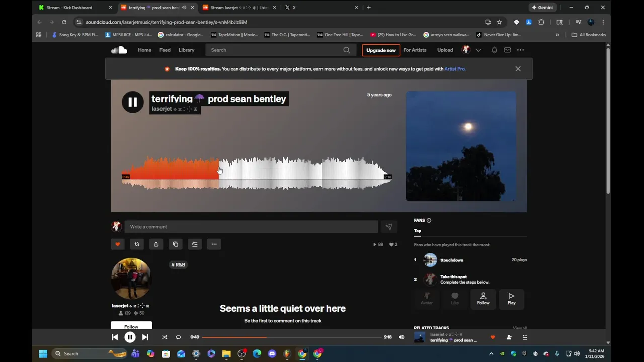Expand the profile avatar dropdown chevron

tap(478, 50)
